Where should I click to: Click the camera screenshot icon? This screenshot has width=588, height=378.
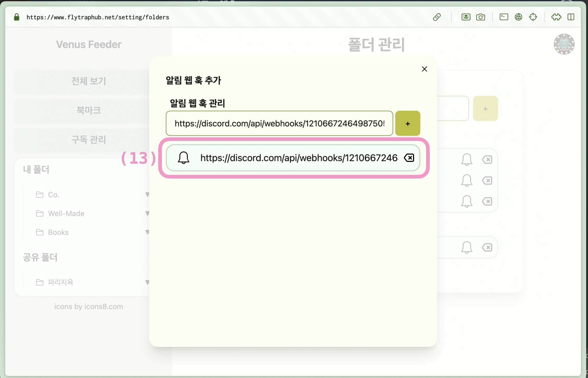pos(480,17)
